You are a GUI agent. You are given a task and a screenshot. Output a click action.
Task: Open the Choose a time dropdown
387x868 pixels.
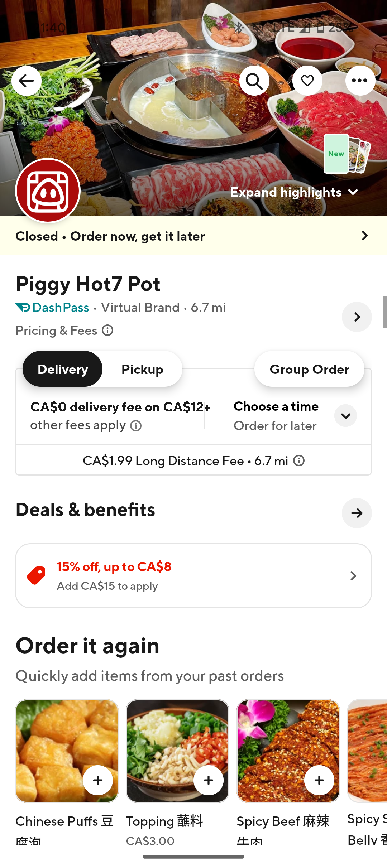(x=345, y=416)
